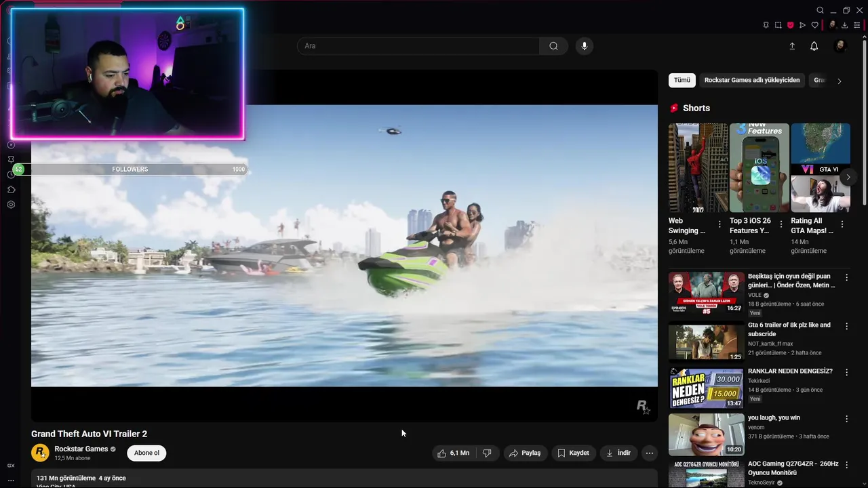Click the Grand Theft Auto VI Trailer 2 title

point(89,434)
